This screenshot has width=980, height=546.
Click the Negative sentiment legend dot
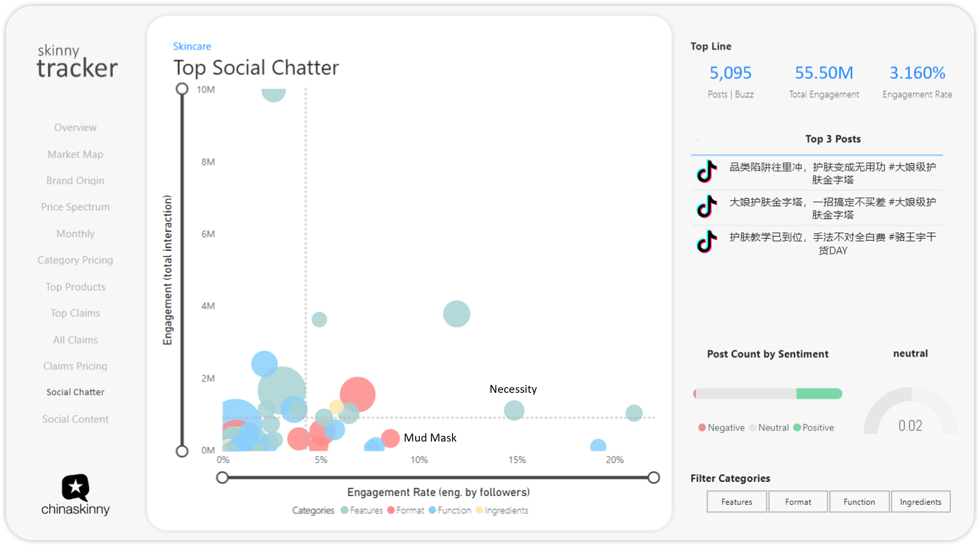click(x=702, y=427)
